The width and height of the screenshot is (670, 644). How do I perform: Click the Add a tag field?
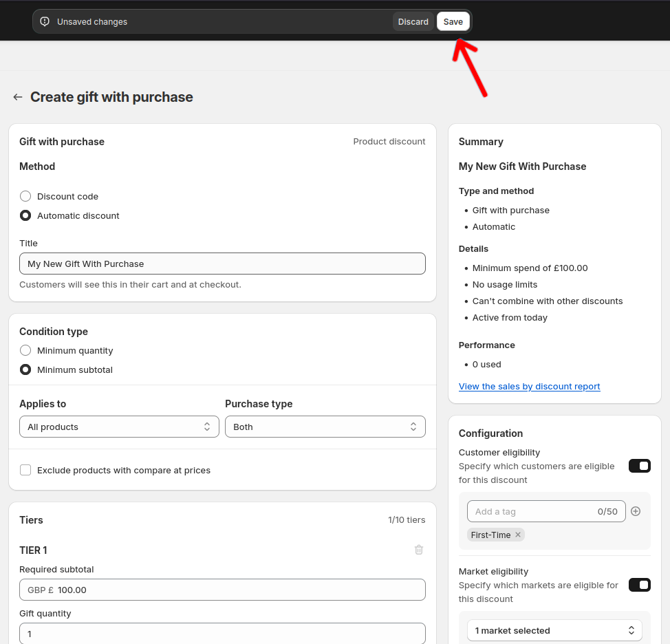[x=546, y=511]
